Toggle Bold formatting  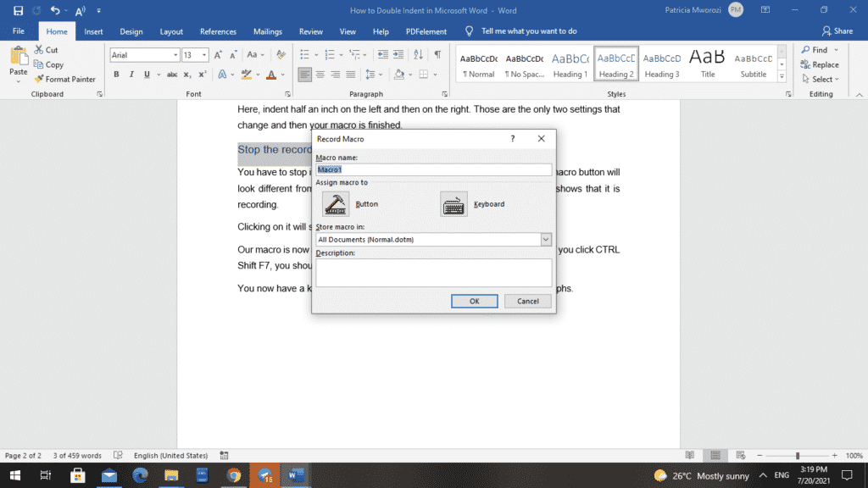pos(116,75)
